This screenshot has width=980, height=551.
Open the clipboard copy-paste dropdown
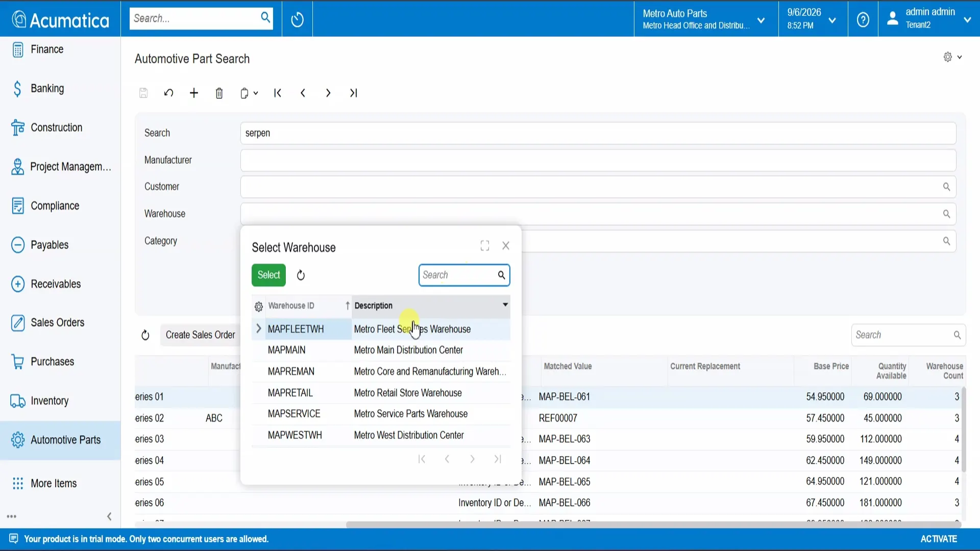(249, 93)
